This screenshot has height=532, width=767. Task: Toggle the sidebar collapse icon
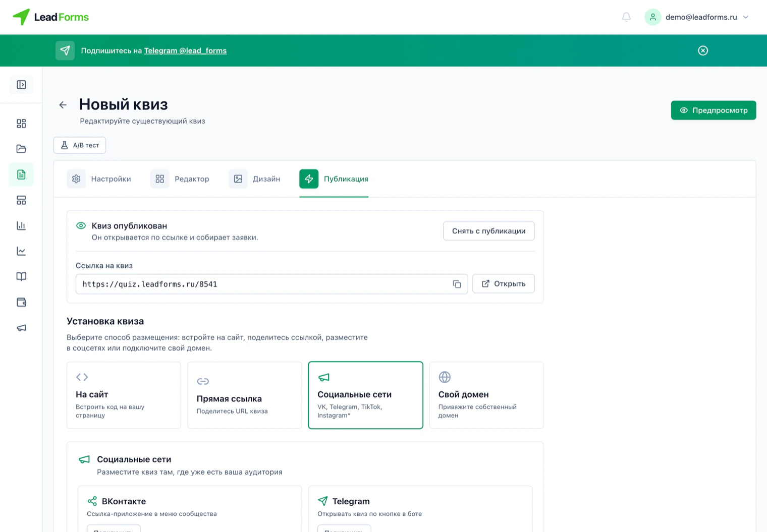click(x=21, y=85)
